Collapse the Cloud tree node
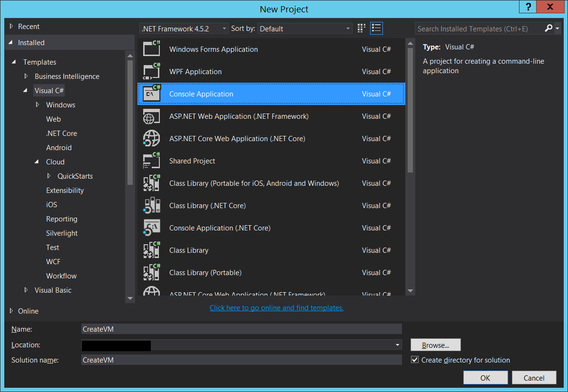This screenshot has height=392, width=568. [x=37, y=162]
